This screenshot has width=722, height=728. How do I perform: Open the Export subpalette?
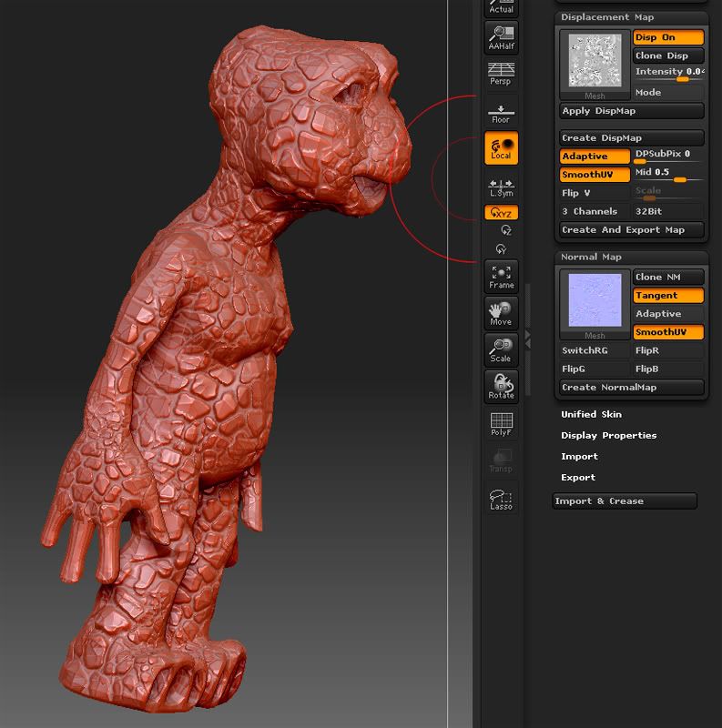pyautogui.click(x=578, y=477)
